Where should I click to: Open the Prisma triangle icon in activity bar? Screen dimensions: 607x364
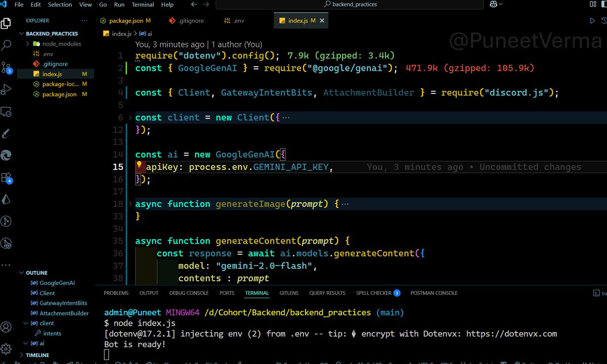(6, 200)
